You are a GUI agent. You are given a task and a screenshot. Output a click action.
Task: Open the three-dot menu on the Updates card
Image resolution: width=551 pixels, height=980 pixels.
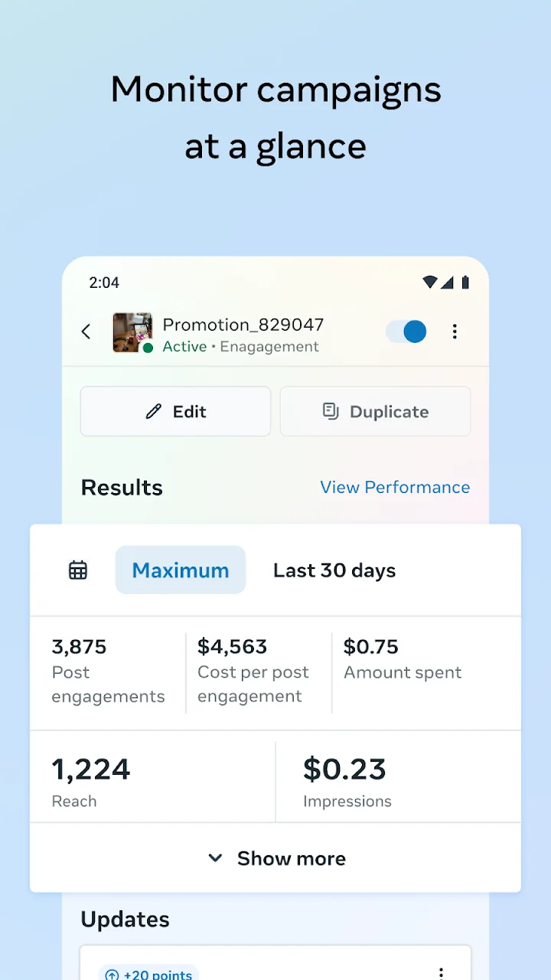click(x=441, y=973)
